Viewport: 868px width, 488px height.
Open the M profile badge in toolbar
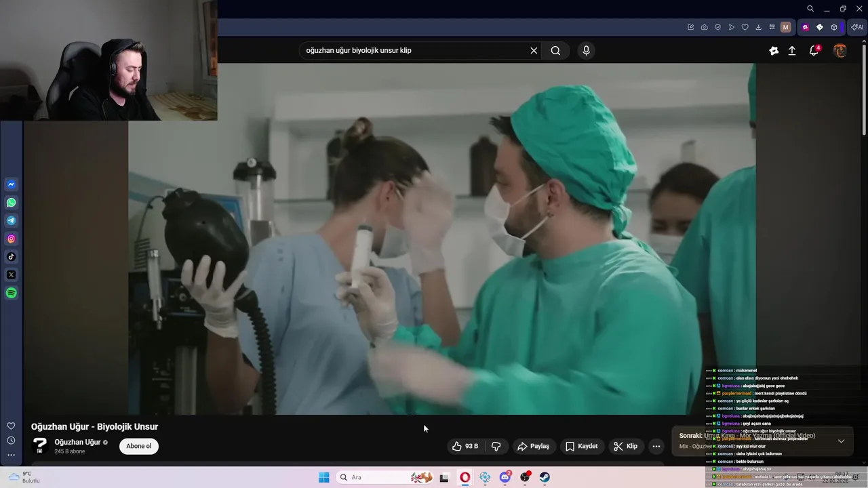coord(786,27)
